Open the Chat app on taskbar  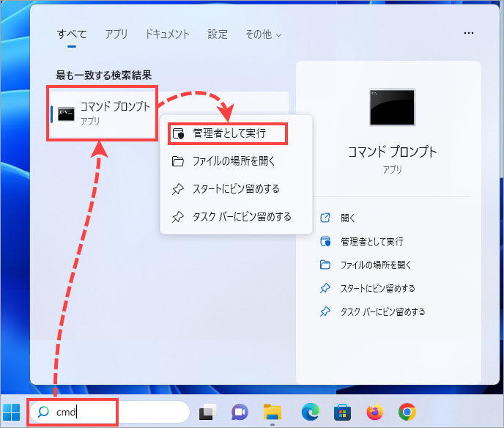(x=240, y=412)
